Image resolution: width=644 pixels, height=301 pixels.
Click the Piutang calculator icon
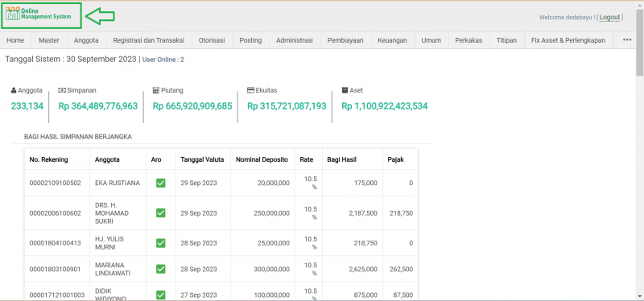(x=155, y=90)
